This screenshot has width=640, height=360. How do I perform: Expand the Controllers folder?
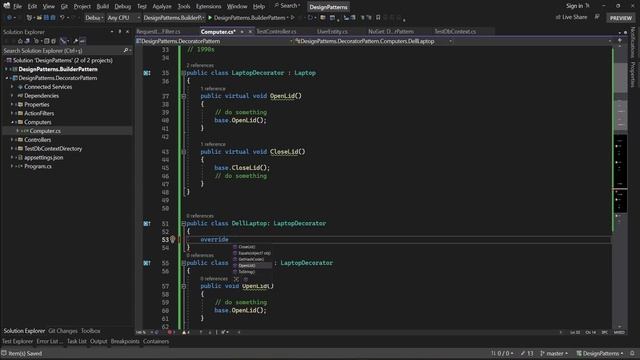[12, 140]
